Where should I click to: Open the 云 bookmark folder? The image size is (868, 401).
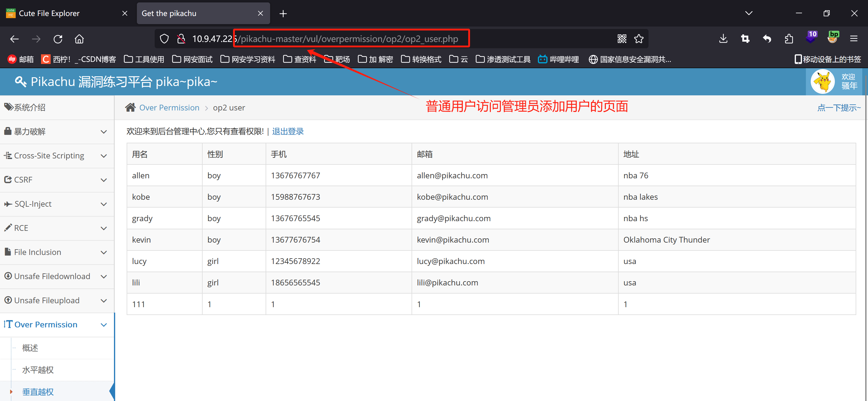click(x=459, y=59)
